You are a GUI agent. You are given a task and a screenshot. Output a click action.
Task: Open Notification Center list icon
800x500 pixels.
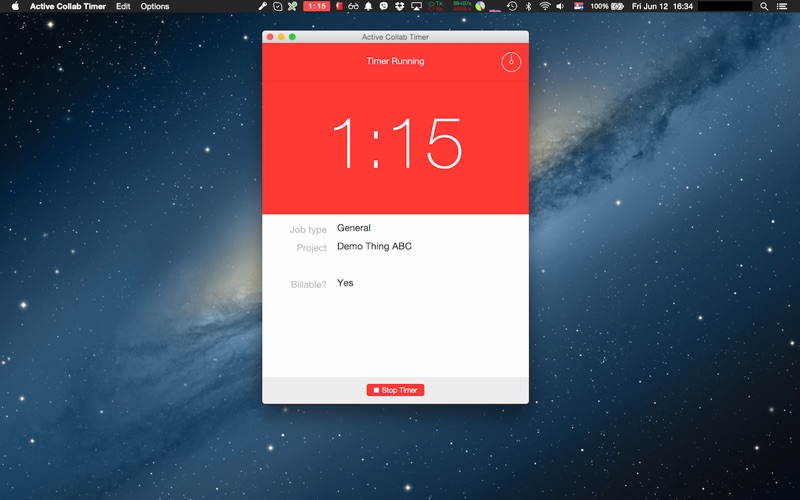click(781, 6)
